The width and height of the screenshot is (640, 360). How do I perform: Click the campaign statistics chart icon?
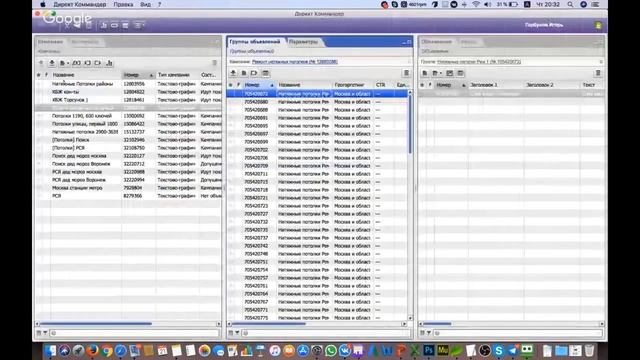pos(109,63)
